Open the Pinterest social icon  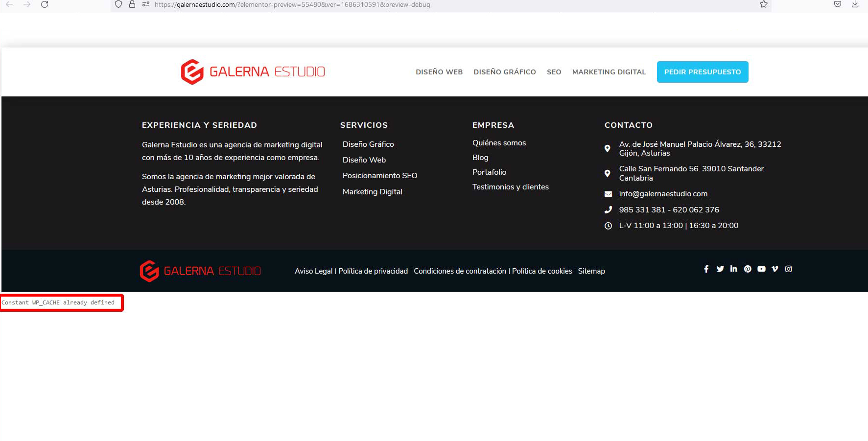click(748, 269)
